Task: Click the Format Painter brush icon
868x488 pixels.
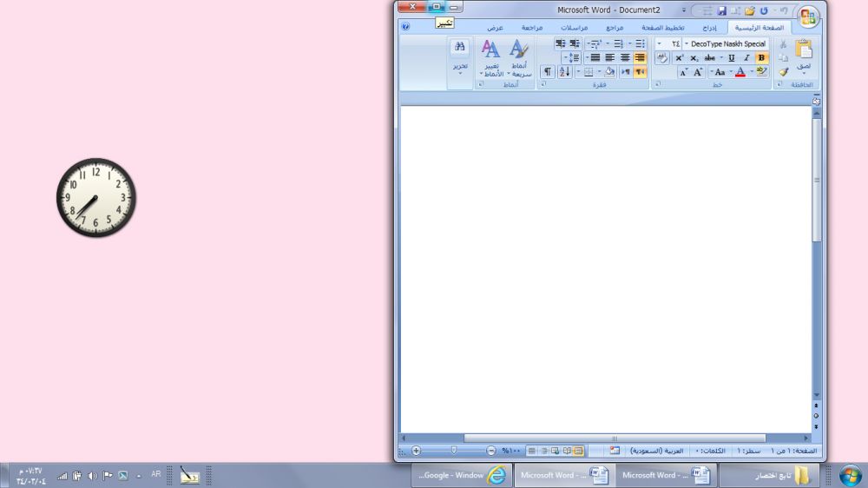Action: [x=784, y=72]
